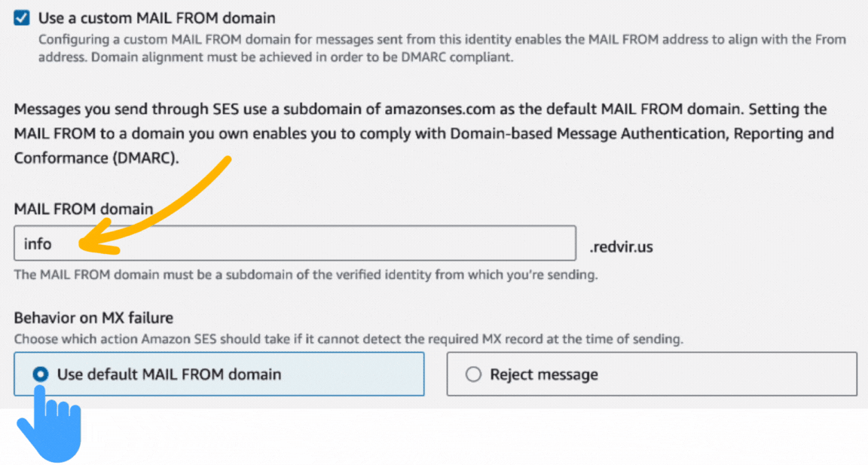Select the 'info' text in the domain field

tap(38, 243)
